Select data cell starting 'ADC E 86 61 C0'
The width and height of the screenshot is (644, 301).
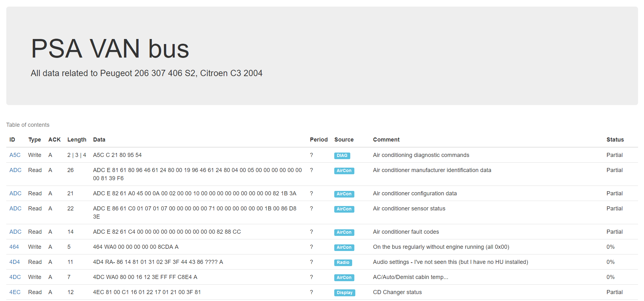pyautogui.click(x=195, y=213)
